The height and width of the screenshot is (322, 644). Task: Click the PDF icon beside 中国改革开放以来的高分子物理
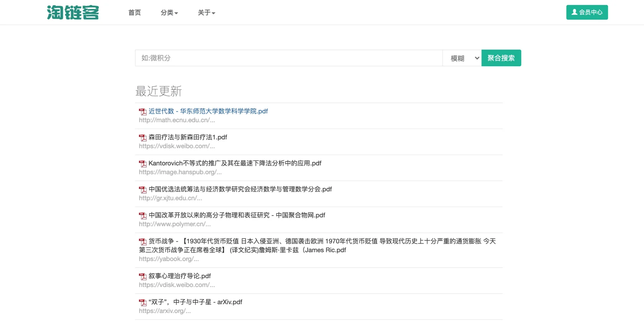pos(143,216)
